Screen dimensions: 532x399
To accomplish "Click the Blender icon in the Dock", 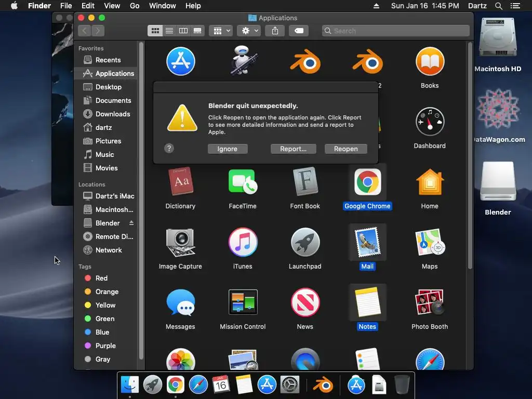I will tap(323, 385).
